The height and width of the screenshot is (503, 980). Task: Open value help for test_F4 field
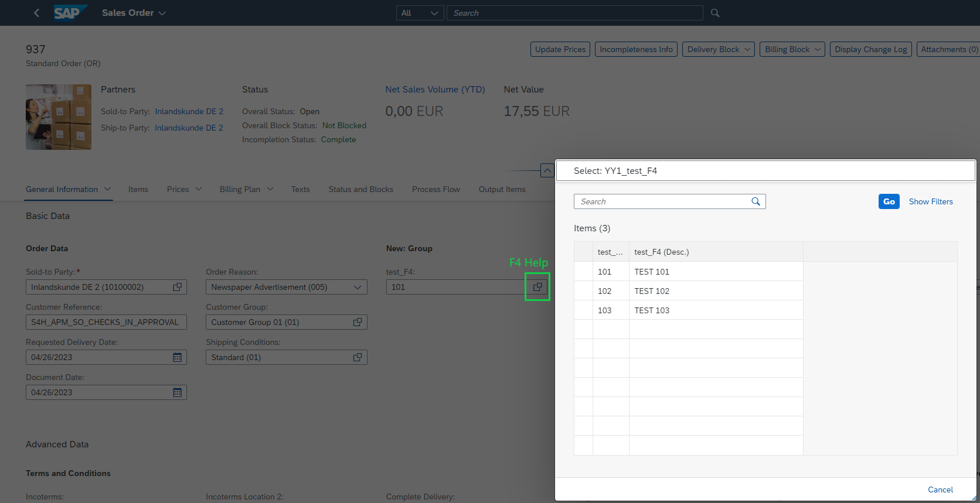tap(537, 287)
